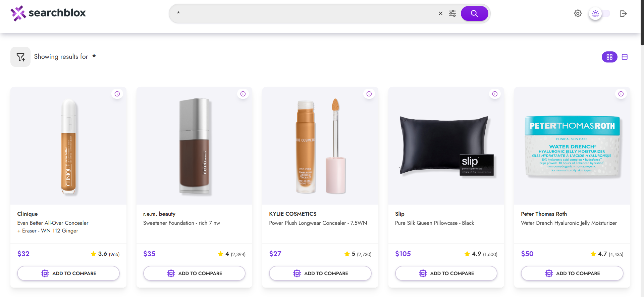Add Peter Thomas Roth moisturizer to compare
Viewport: 644px width, 297px height.
tap(572, 273)
